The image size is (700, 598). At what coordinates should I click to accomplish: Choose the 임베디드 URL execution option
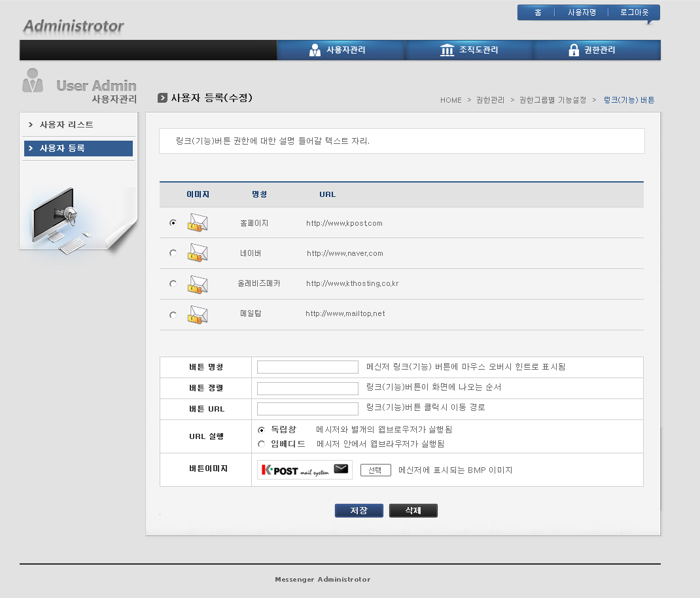click(x=262, y=444)
